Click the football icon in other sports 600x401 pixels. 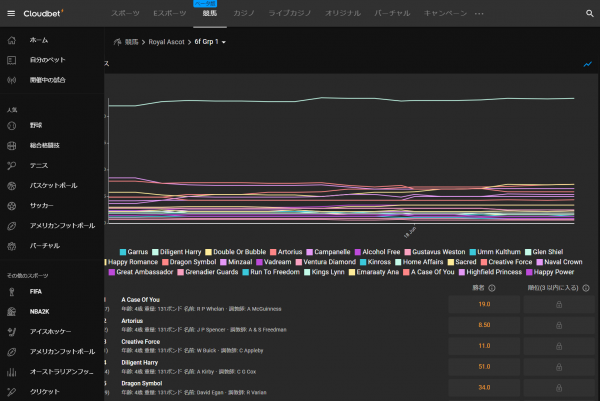[x=12, y=352]
